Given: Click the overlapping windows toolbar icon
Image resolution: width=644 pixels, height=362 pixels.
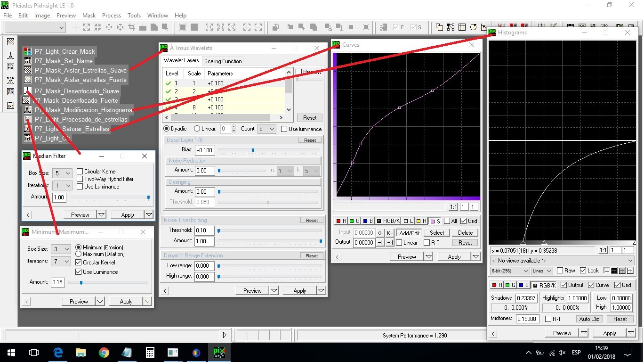Looking at the screenshot, I should pos(439,27).
